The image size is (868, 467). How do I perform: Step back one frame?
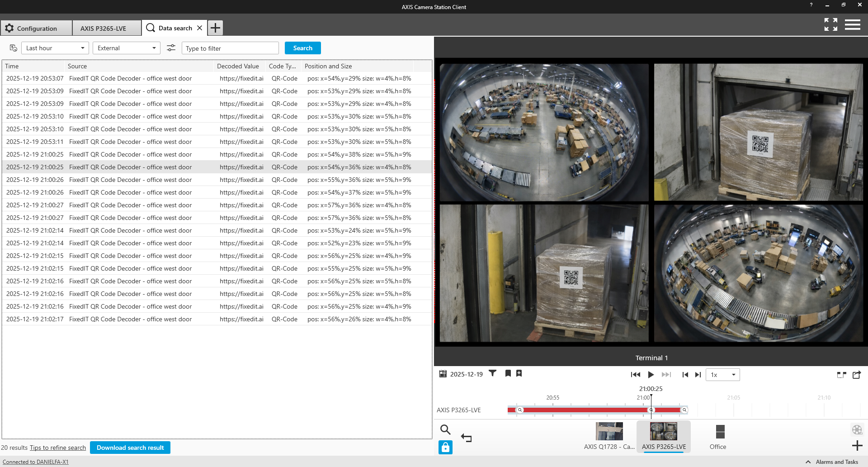[x=685, y=375]
